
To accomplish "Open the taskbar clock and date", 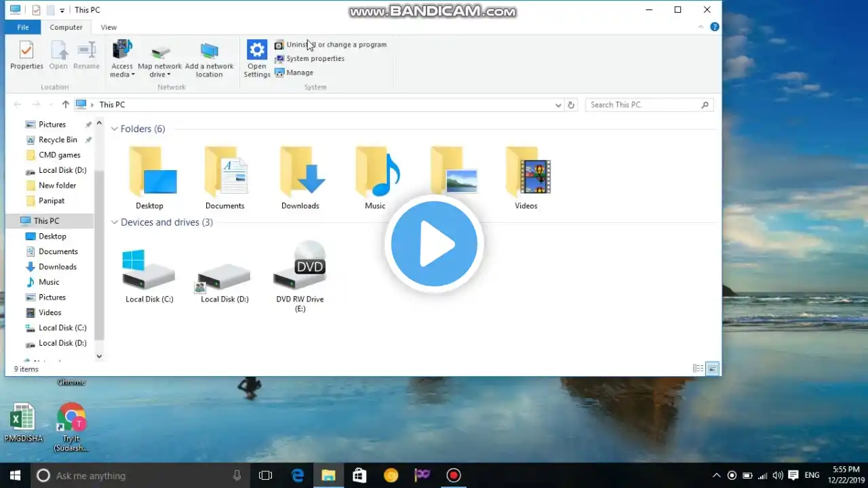I will (x=846, y=475).
